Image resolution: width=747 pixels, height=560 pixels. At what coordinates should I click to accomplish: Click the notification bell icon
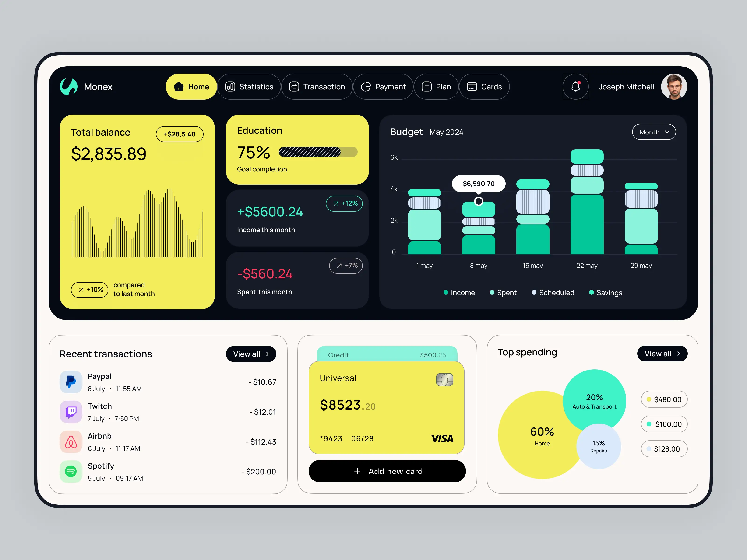coord(574,87)
